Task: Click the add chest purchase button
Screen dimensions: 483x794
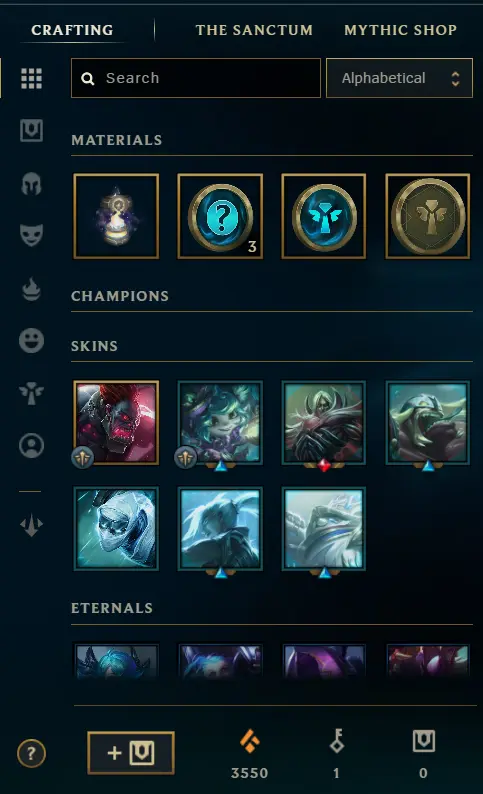Action: pos(131,753)
